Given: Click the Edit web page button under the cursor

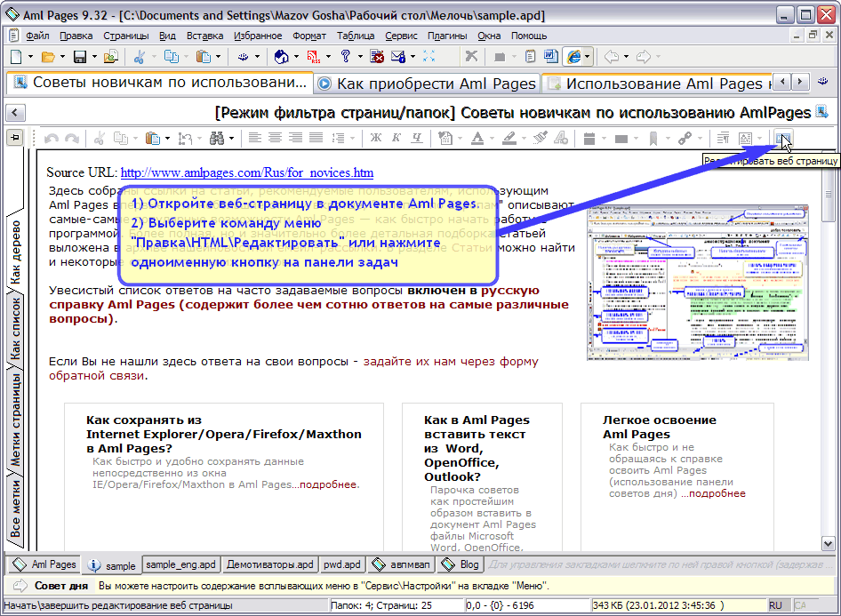Looking at the screenshot, I should pyautogui.click(x=783, y=139).
